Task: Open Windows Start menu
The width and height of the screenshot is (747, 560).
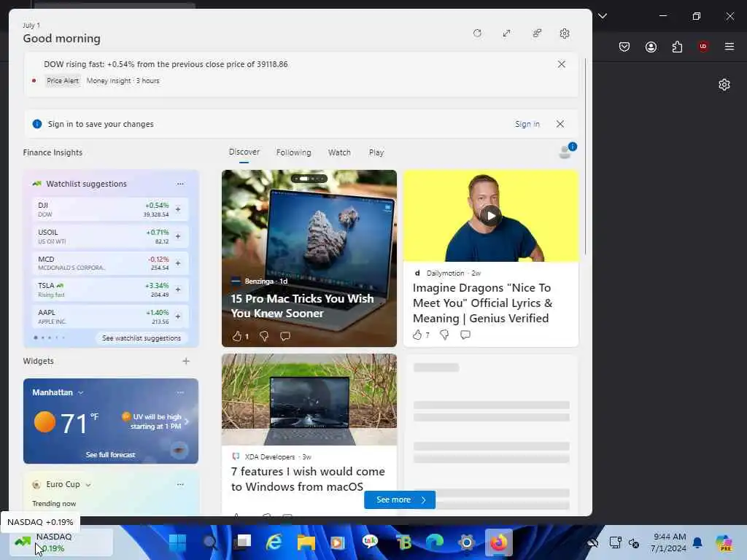Action: [x=178, y=542]
